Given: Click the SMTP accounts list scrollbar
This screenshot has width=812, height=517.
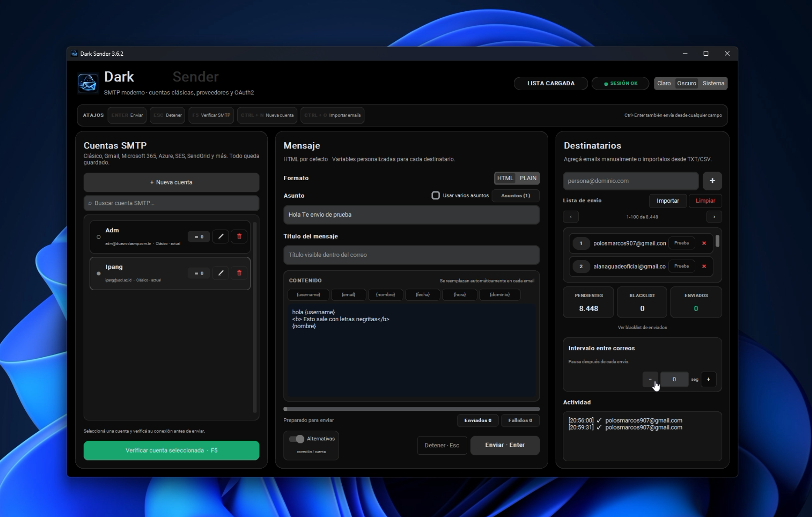Looking at the screenshot, I should 255,317.
